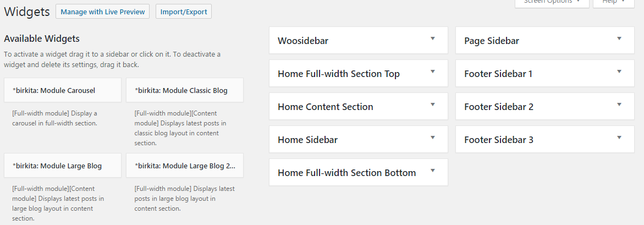Open the Screen Options dropdown tab
The height and width of the screenshot is (225, 644).
(552, 2)
